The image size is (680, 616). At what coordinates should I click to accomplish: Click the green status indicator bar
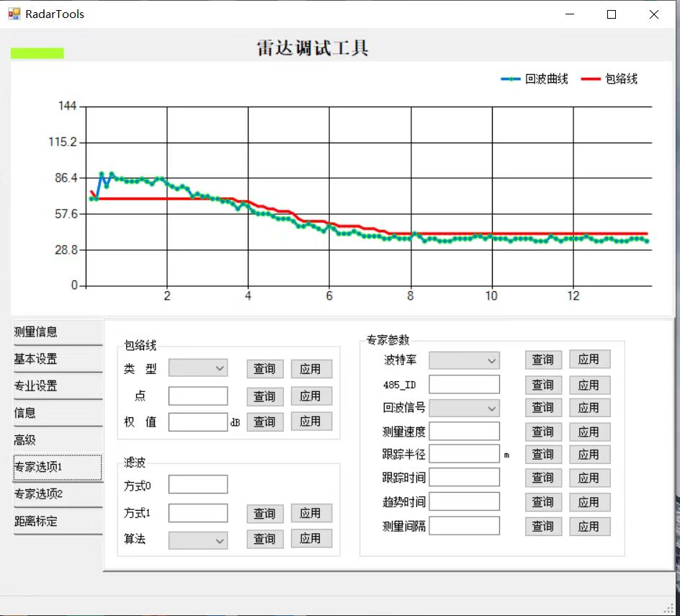(37, 53)
